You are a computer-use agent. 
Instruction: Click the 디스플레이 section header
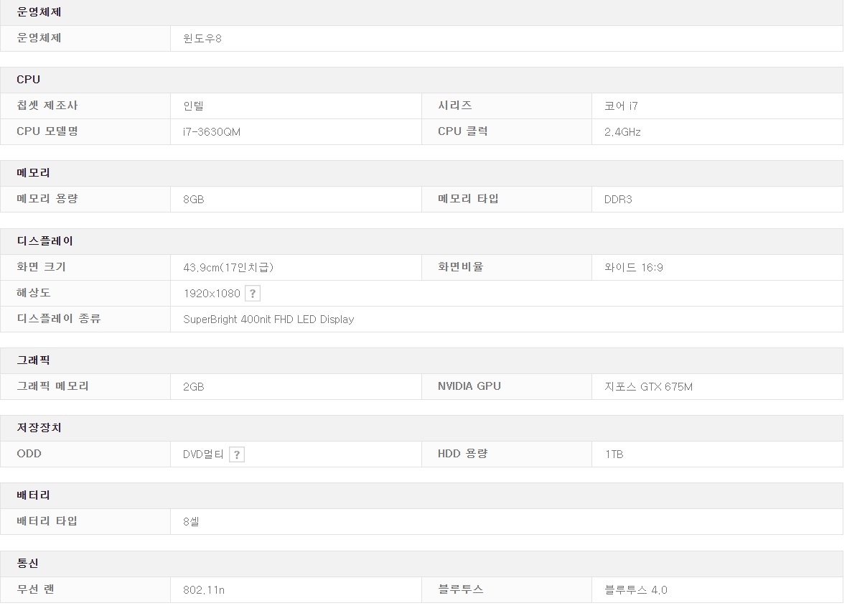[x=45, y=241]
